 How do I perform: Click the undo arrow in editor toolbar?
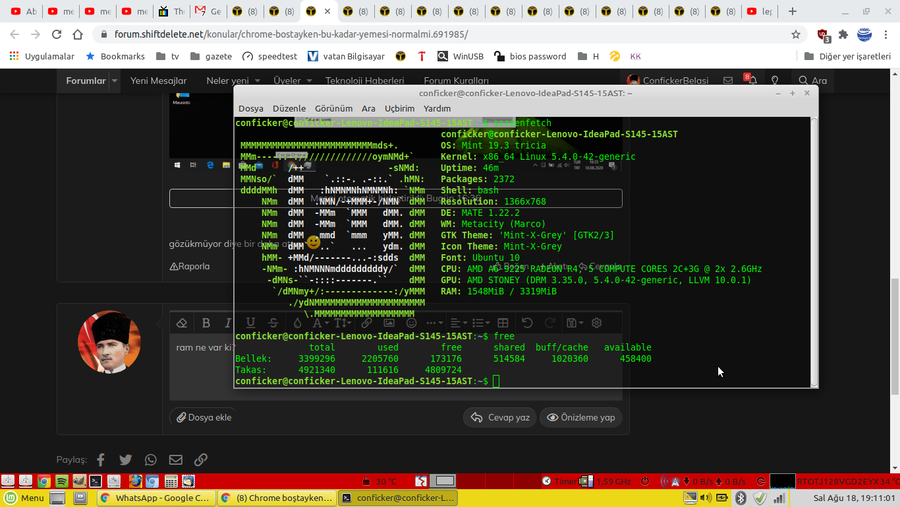pyautogui.click(x=527, y=323)
